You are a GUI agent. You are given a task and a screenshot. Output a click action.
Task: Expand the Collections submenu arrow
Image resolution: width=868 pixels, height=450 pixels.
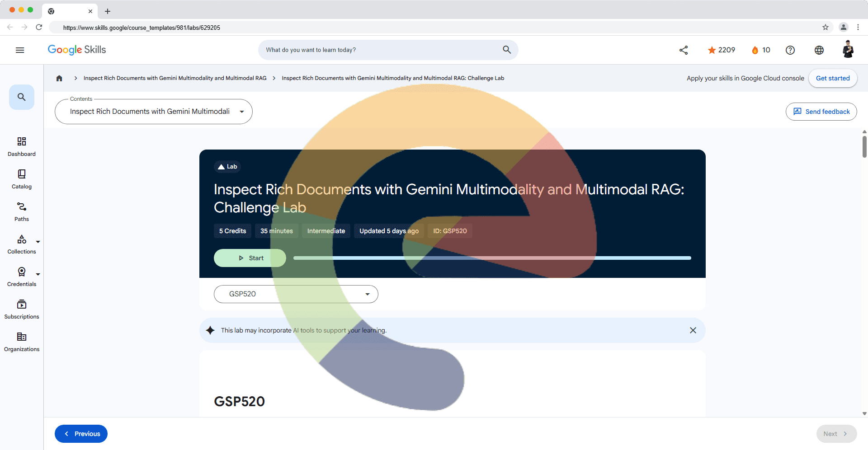(x=38, y=242)
